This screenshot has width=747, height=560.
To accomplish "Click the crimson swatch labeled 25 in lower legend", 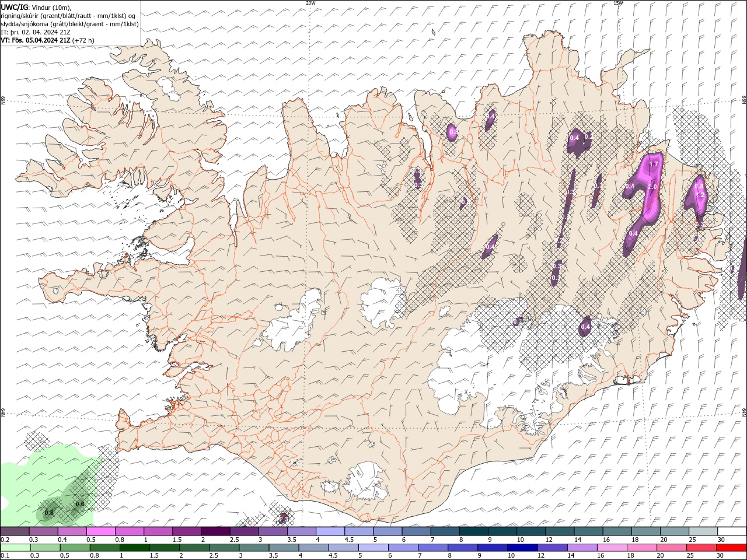I will [x=701, y=548].
